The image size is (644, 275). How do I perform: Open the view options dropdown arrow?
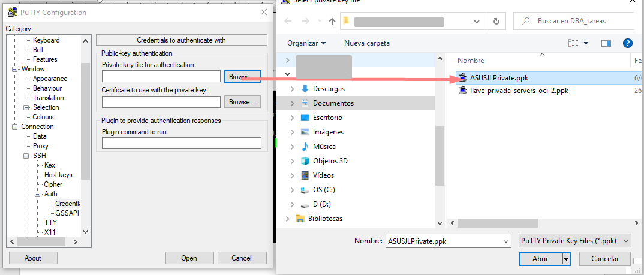pyautogui.click(x=586, y=43)
